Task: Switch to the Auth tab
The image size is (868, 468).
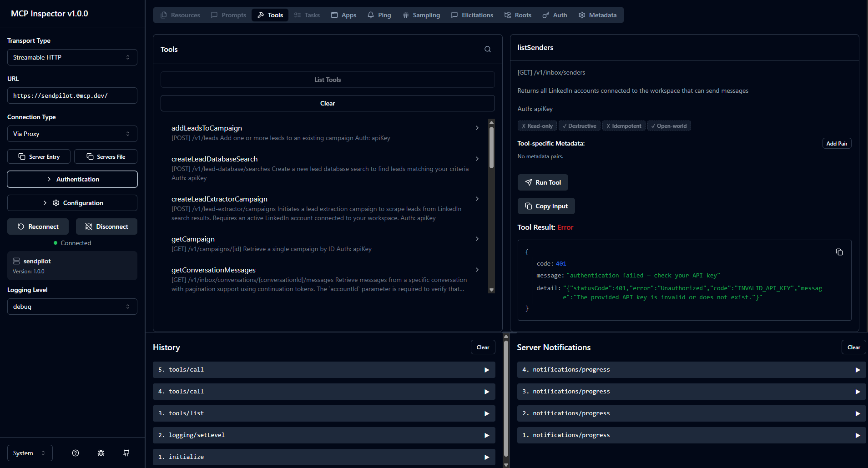Action: 555,15
